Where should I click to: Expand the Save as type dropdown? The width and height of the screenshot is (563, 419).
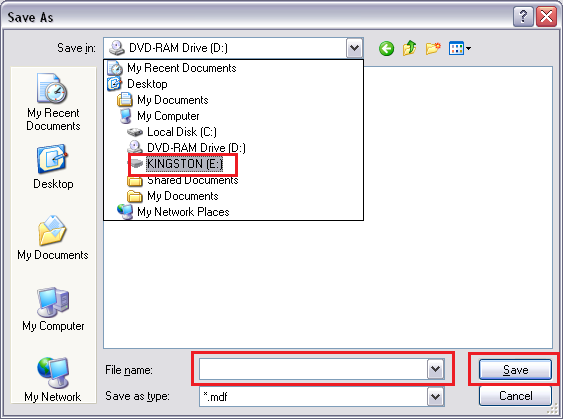[436, 397]
